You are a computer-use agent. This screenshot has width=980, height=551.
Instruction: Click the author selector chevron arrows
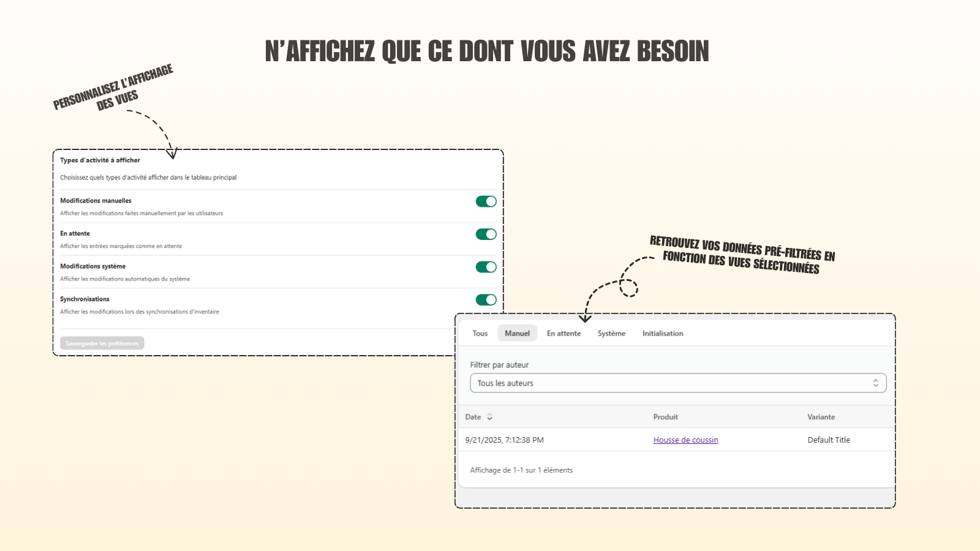tap(876, 383)
